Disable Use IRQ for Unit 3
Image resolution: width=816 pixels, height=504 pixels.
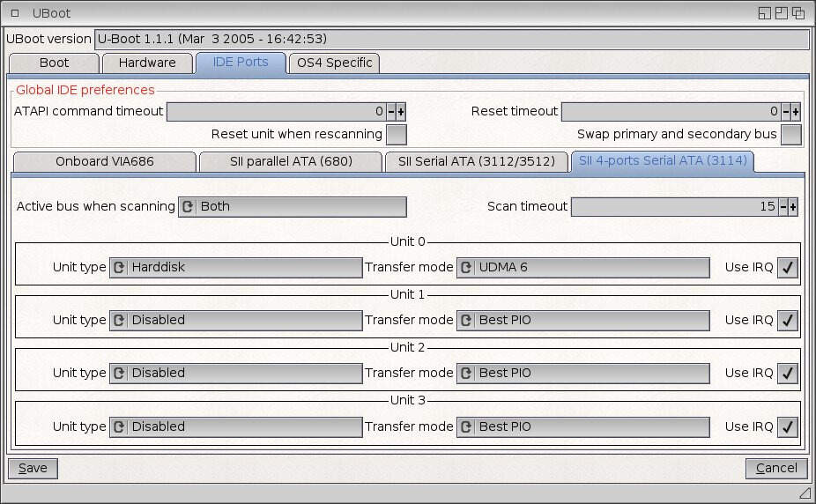[x=788, y=427]
